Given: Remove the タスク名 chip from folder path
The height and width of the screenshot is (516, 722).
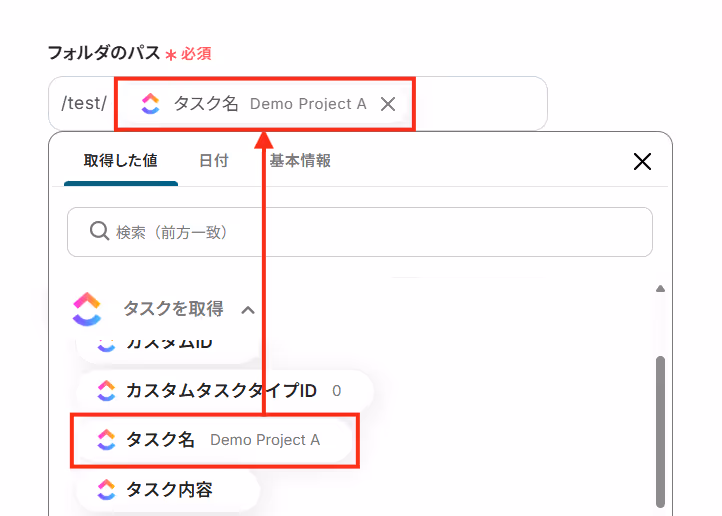Looking at the screenshot, I should click(x=388, y=104).
